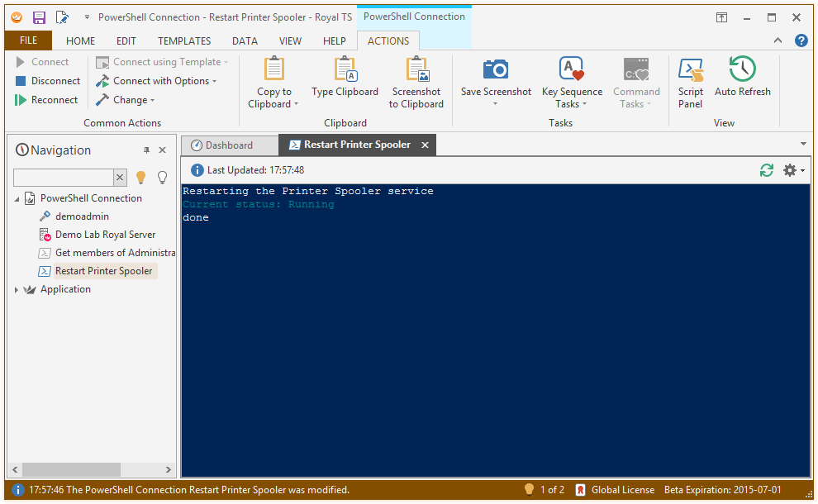This screenshot has height=504, width=818.
Task: Switch to the TEMPLATES ribbon tab
Action: (184, 41)
